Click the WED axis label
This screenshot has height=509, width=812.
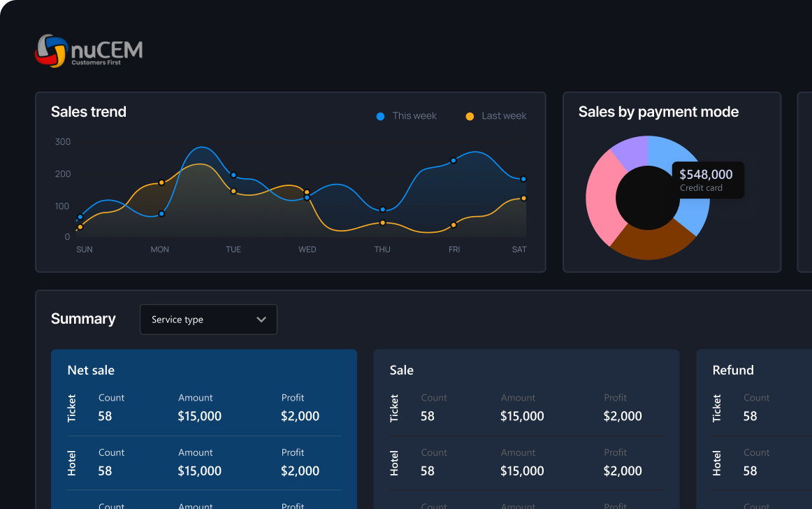(x=307, y=250)
